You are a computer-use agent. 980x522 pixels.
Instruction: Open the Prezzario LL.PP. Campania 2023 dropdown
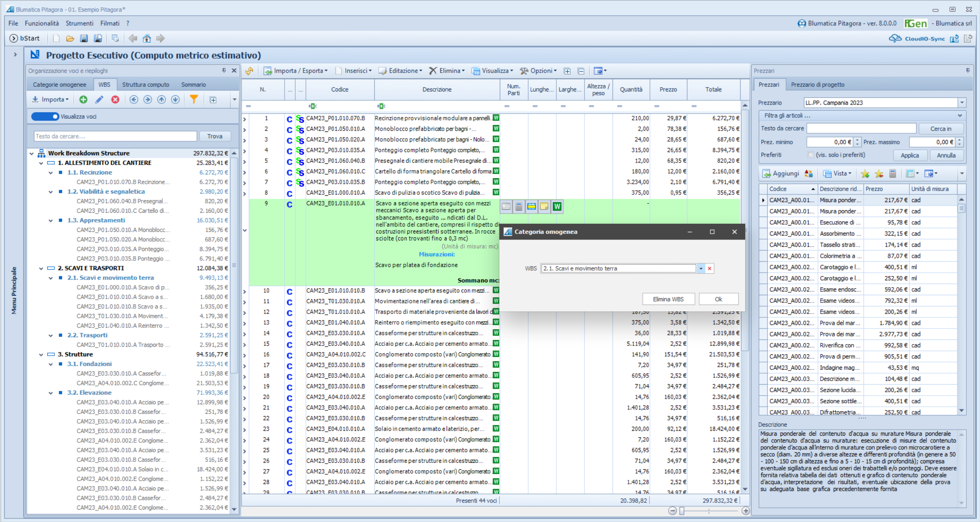[962, 103]
